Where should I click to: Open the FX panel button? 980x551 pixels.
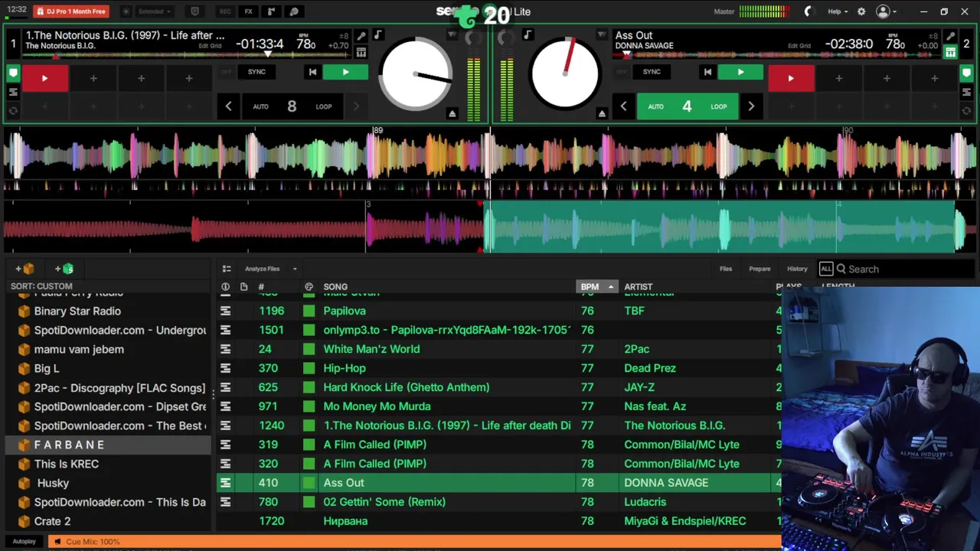tap(248, 11)
